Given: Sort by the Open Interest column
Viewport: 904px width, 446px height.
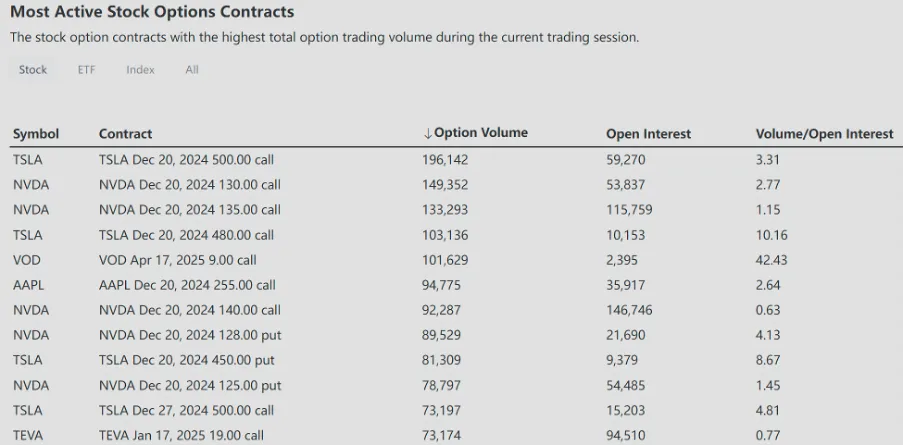Looking at the screenshot, I should point(648,134).
